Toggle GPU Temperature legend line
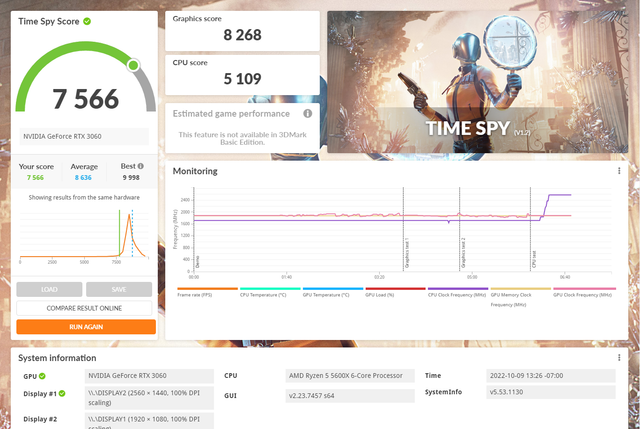 point(333,291)
